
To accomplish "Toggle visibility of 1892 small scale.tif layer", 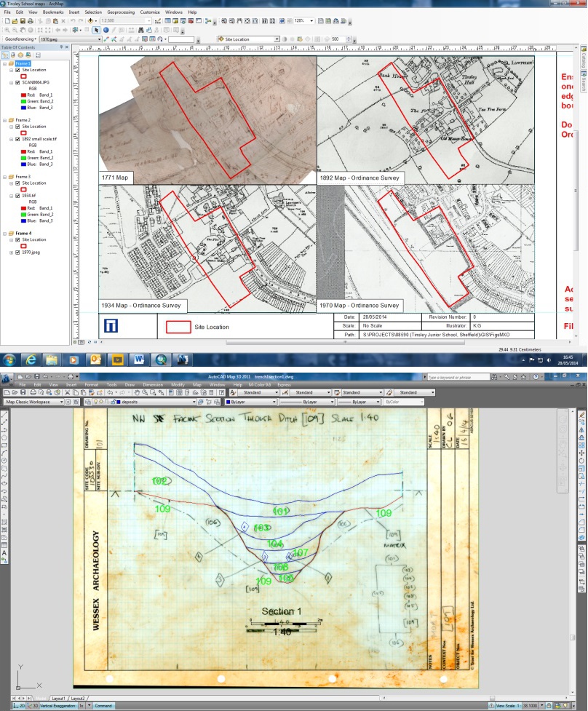I will tap(18, 139).
